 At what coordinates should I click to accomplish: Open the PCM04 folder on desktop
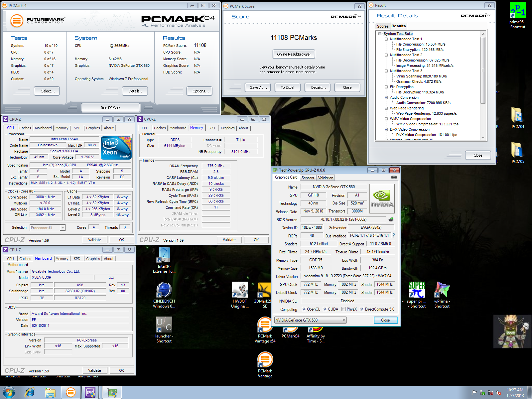click(x=518, y=118)
